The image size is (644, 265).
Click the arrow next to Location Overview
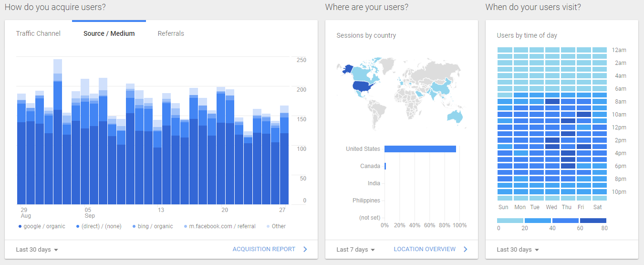pyautogui.click(x=465, y=249)
